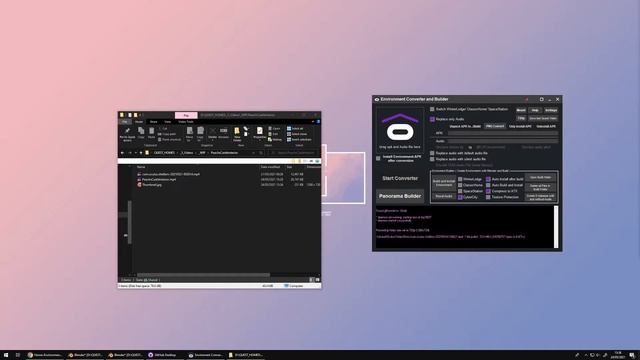Click the Properties icon in the ribbon
This screenshot has height=360, width=640.
[x=260, y=131]
